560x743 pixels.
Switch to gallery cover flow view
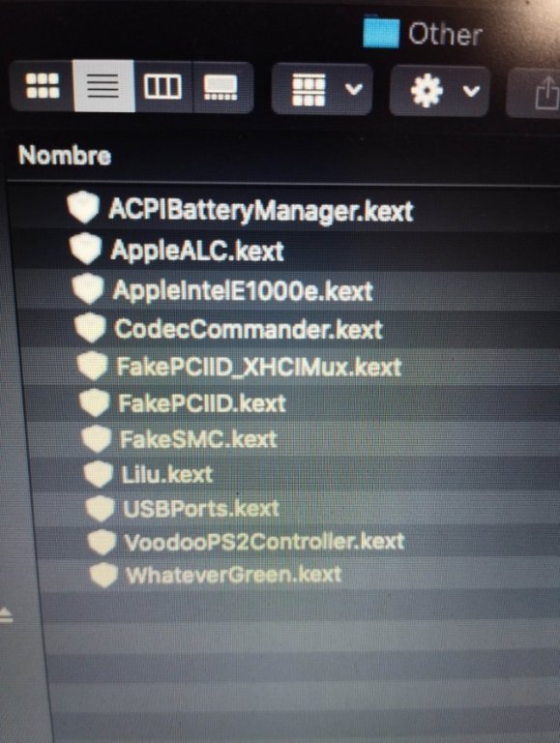pyautogui.click(x=221, y=88)
